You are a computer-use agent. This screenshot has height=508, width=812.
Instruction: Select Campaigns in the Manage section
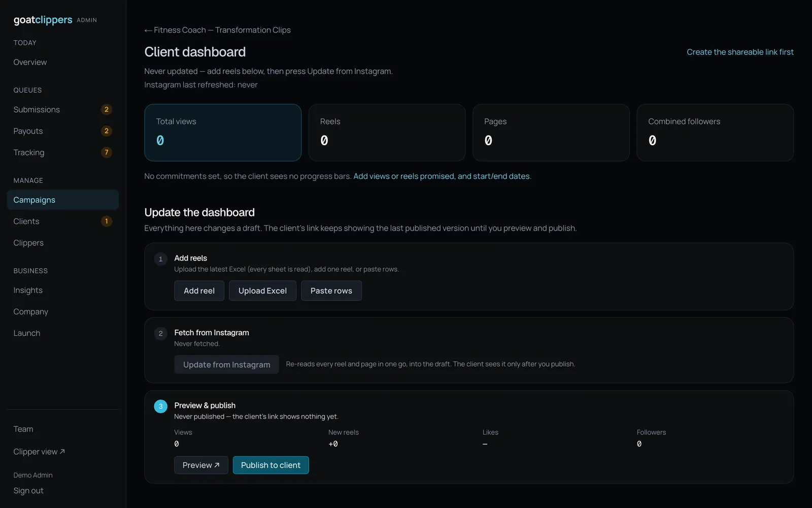click(63, 200)
